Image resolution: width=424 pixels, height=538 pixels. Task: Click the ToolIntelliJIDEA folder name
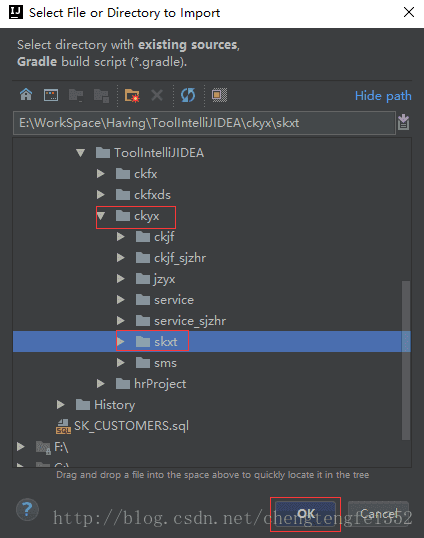tap(159, 153)
